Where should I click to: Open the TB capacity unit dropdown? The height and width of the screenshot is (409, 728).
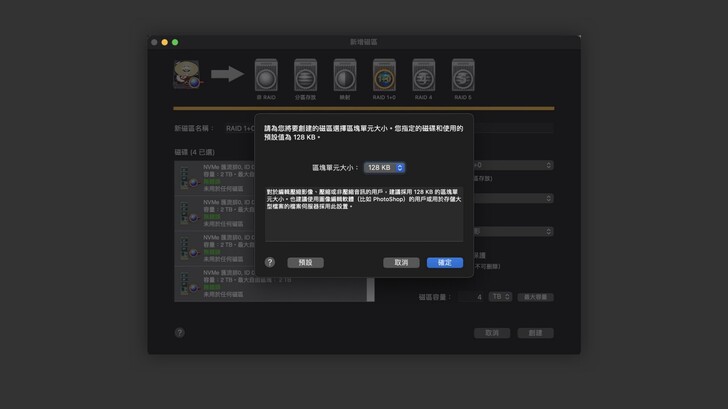pos(500,297)
